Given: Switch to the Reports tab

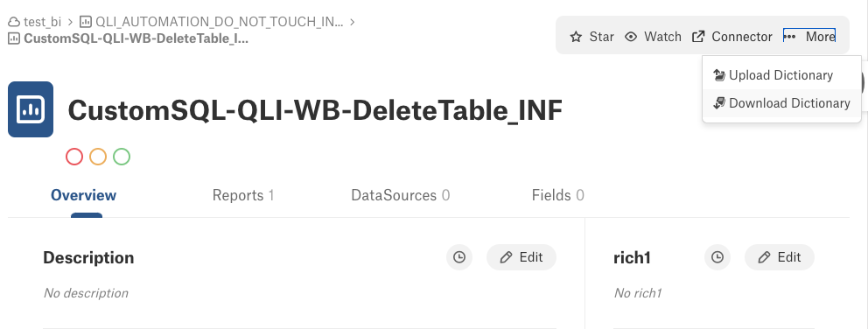Looking at the screenshot, I should point(243,195).
